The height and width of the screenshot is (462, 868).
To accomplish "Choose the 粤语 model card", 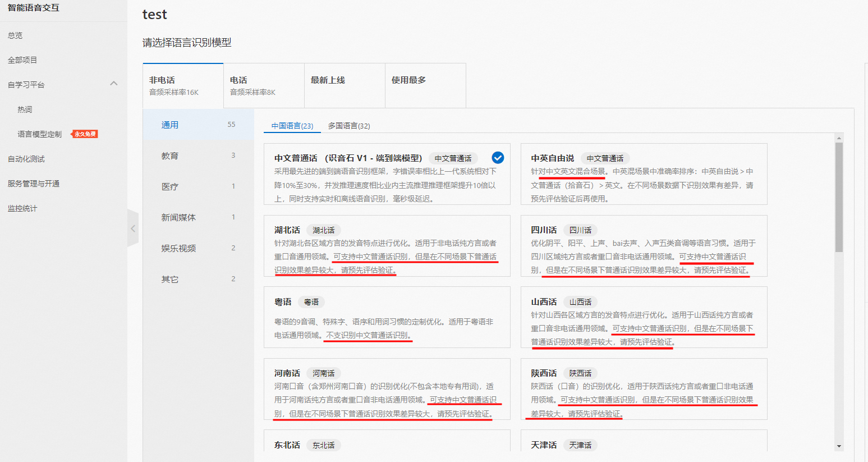I will coord(387,317).
